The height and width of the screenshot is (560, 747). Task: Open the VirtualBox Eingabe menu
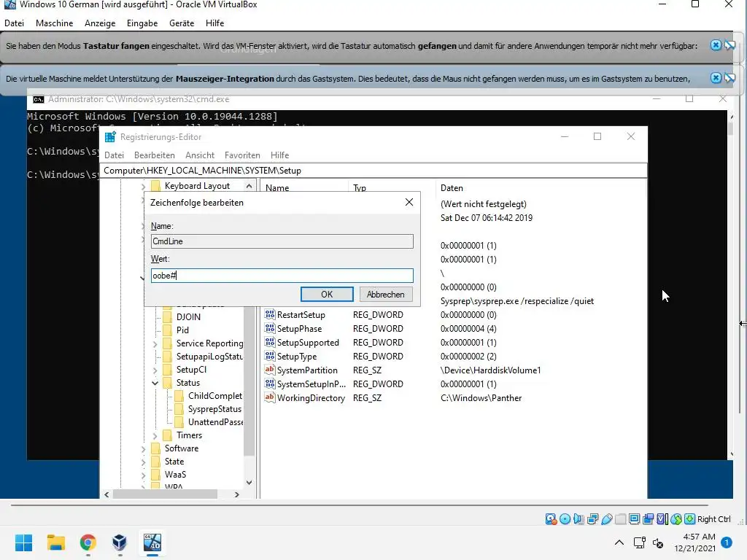click(142, 23)
